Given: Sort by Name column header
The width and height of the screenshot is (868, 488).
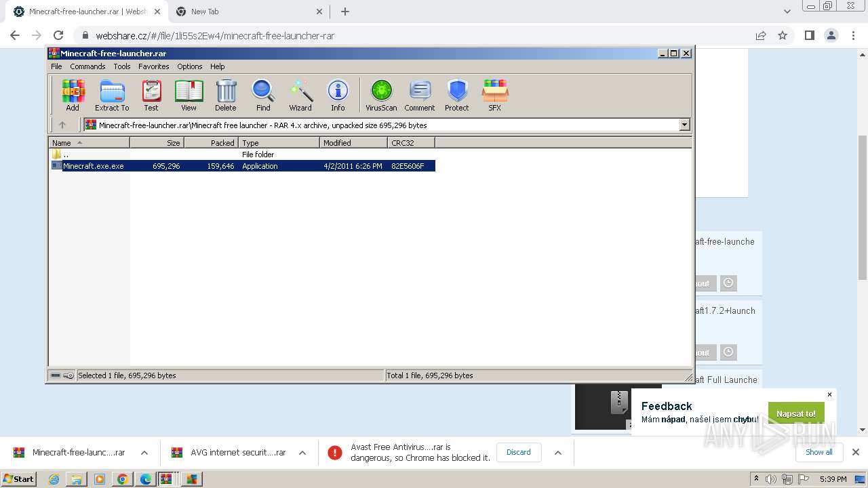Looking at the screenshot, I should pos(89,142).
